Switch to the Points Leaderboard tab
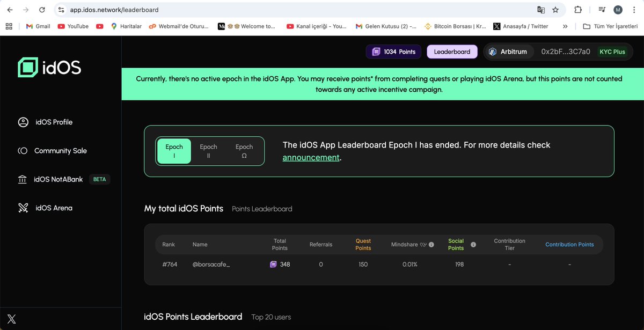 [x=262, y=209]
